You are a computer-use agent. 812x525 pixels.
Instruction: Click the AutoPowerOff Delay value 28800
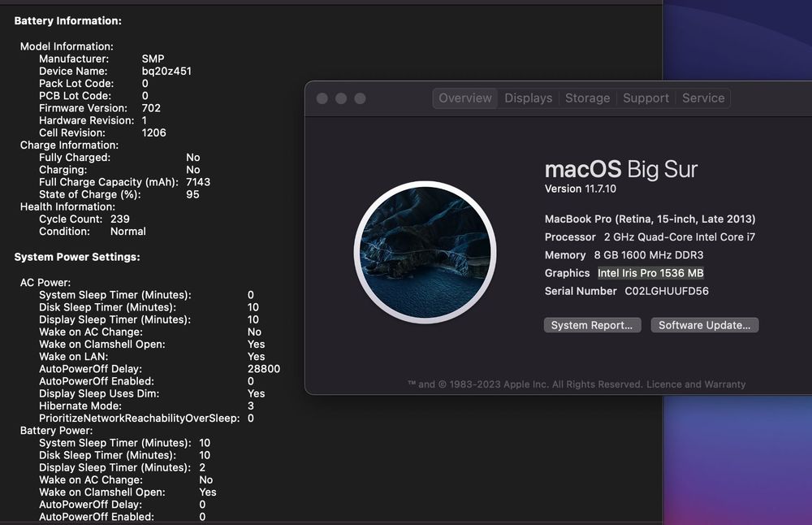[264, 369]
